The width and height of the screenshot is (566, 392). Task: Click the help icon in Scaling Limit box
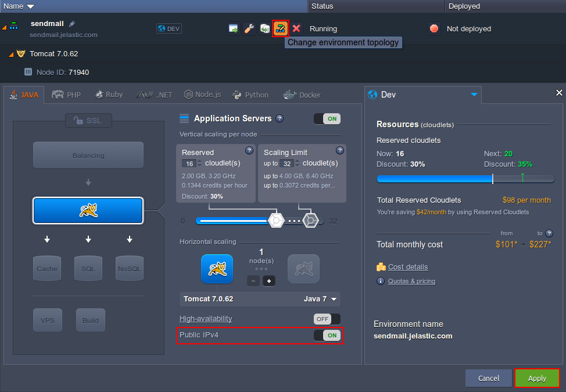[340, 150]
